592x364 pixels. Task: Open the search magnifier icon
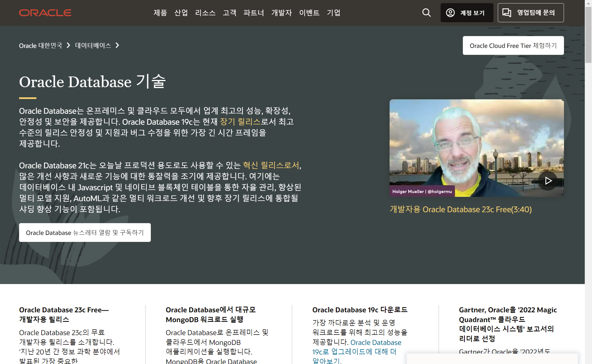(x=426, y=13)
